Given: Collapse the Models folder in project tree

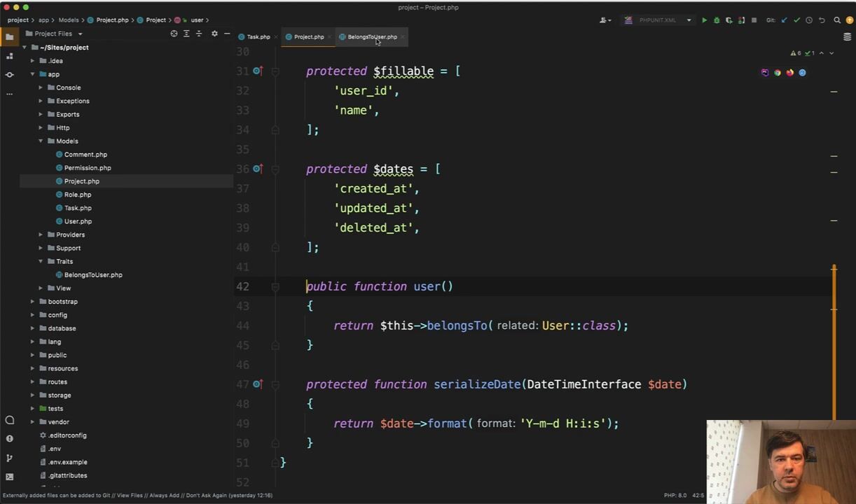Looking at the screenshot, I should 41,141.
